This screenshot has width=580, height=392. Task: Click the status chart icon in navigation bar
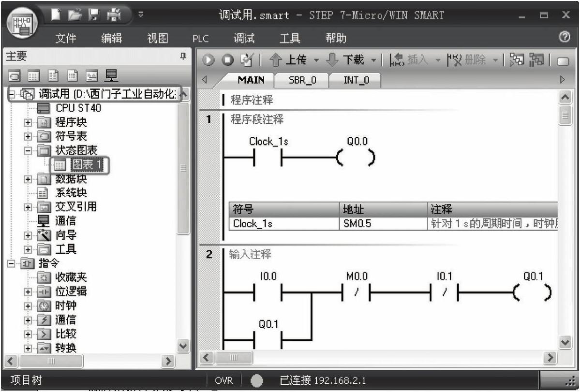34,76
